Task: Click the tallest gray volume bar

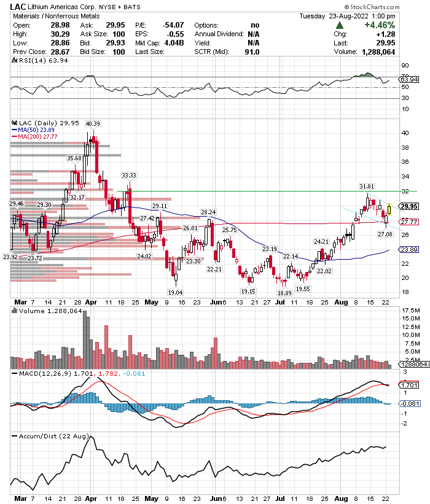Action: [x=85, y=339]
